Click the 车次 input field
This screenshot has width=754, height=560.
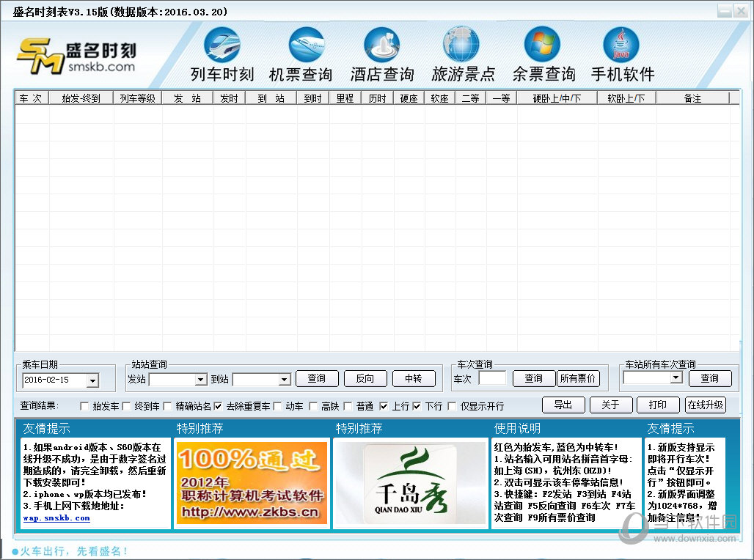(x=492, y=378)
